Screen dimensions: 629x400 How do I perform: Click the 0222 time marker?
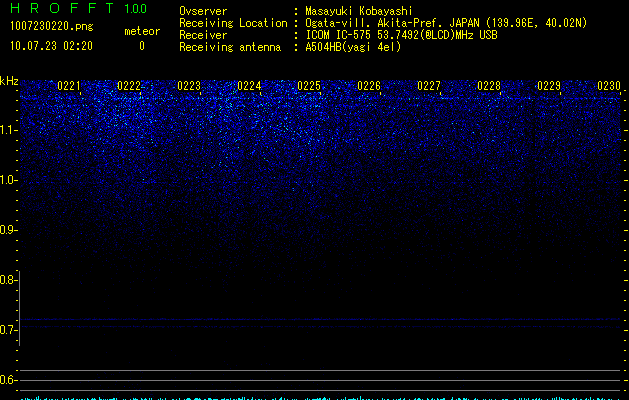tap(129, 86)
